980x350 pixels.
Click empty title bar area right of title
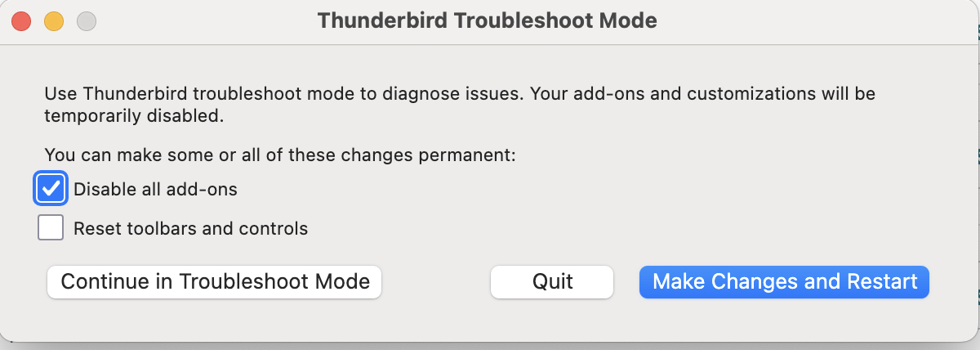[x=817, y=20]
